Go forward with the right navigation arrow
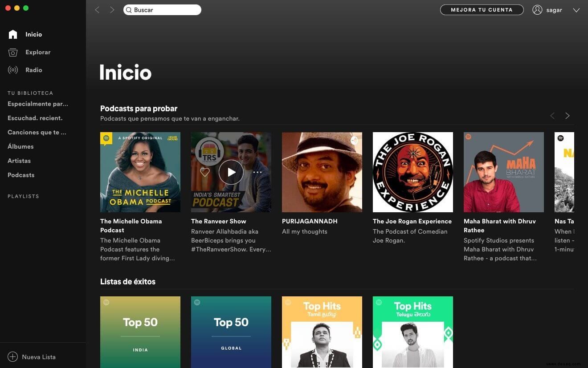Image resolution: width=588 pixels, height=368 pixels. click(112, 10)
